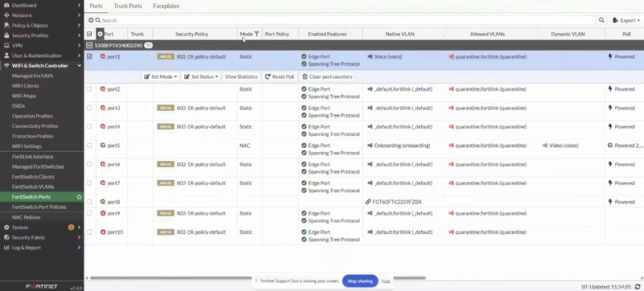Click the Stop sharing button
644x291 pixels.
coord(360,281)
